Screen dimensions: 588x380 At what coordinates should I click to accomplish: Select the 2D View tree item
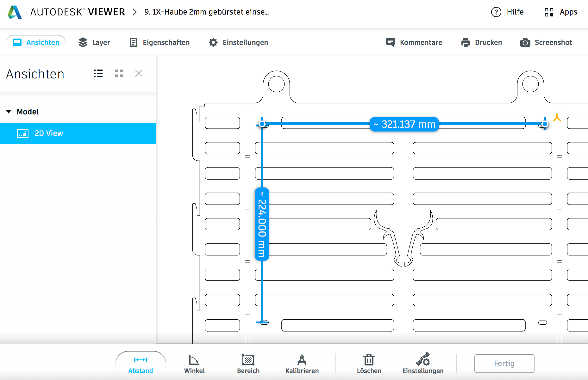(49, 133)
